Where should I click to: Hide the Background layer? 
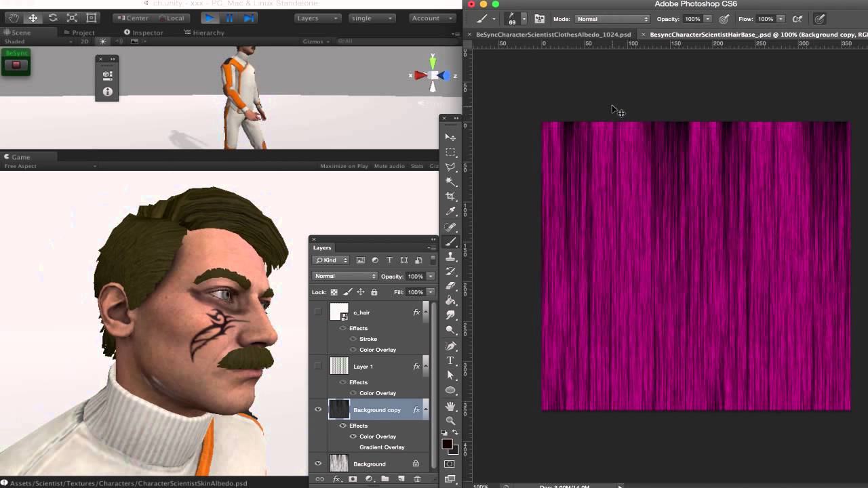[x=317, y=464]
